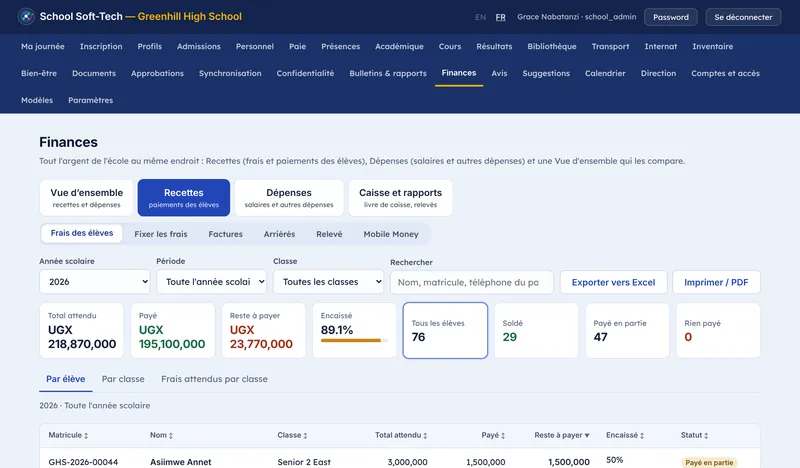Open Inventaire section
Viewport: 800px width, 468px height.
712,46
